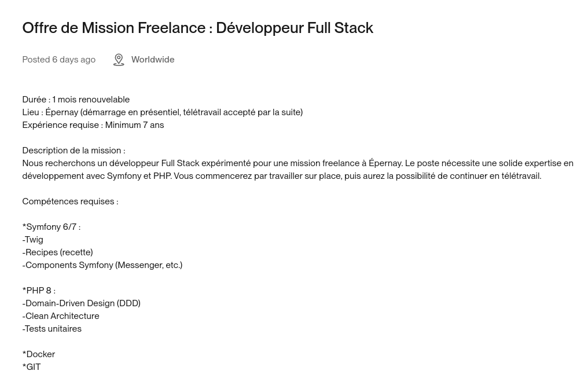Click the GIT skill entry
The width and height of the screenshot is (588, 378).
(x=31, y=367)
